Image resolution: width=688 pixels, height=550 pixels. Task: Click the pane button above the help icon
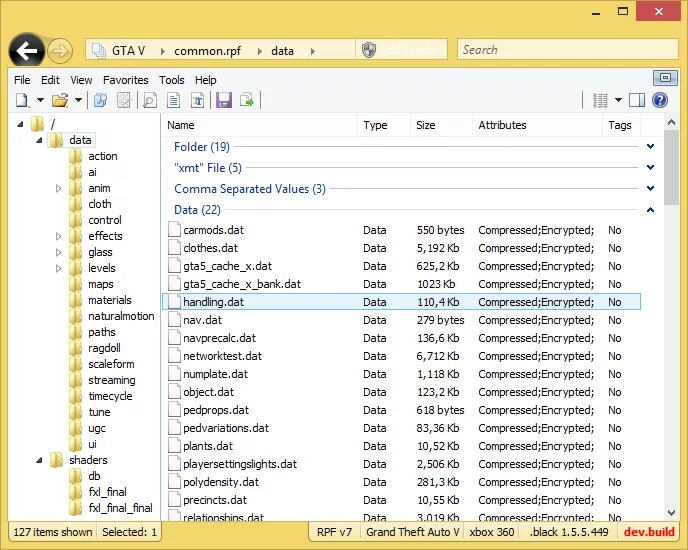pos(665,78)
